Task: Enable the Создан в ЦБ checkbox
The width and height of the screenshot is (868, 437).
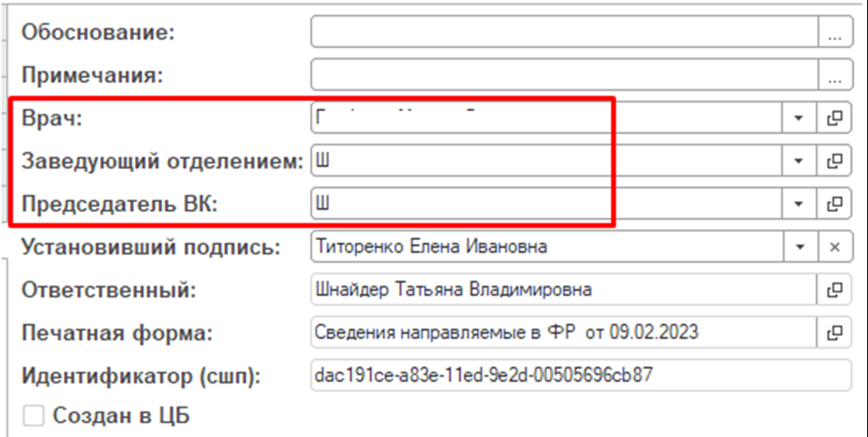Action: [33, 416]
